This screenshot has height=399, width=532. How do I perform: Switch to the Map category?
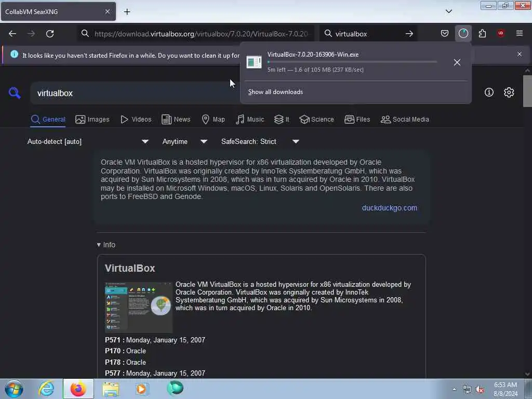[213, 119]
